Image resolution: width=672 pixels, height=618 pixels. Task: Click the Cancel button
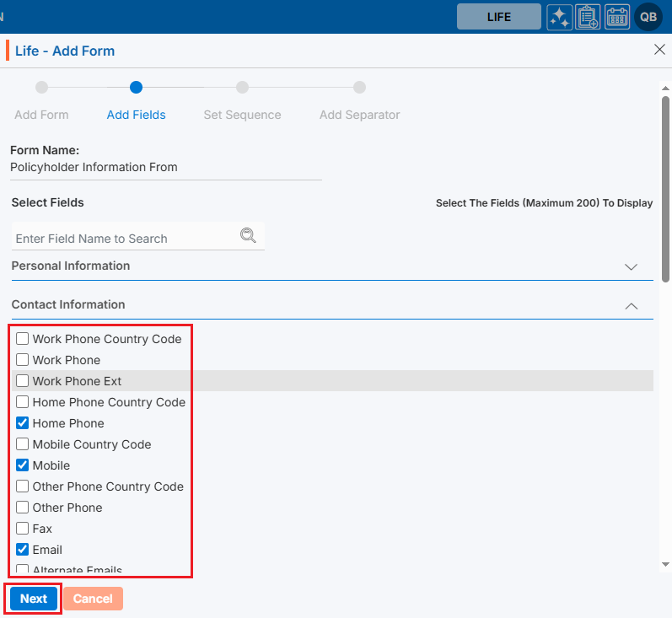(x=93, y=599)
